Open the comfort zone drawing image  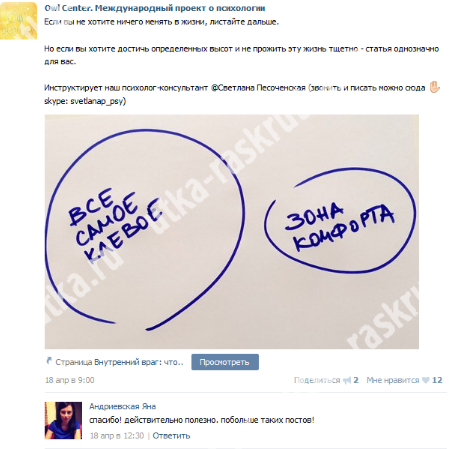[x=232, y=232]
